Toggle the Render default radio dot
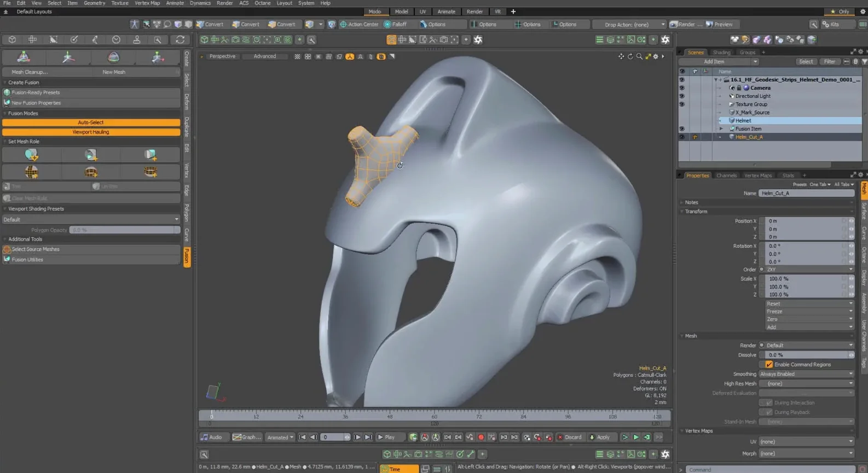Image resolution: width=868 pixels, height=473 pixels. pos(762,346)
